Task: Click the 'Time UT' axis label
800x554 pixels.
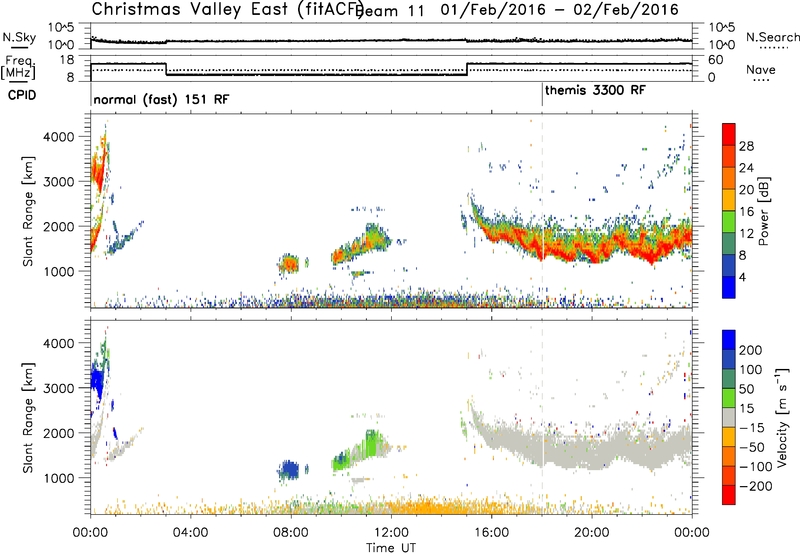Action: click(391, 547)
